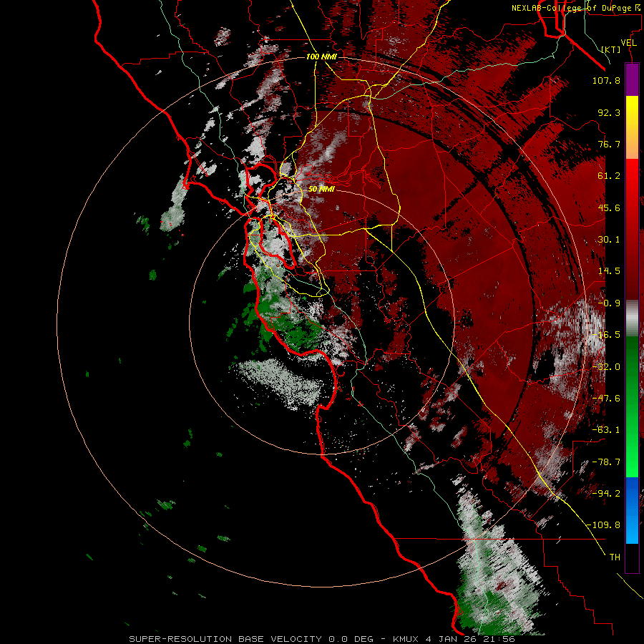Image resolution: width=644 pixels, height=644 pixels.
Task: Click the 61.2 velocity scale value
Action: (x=609, y=176)
